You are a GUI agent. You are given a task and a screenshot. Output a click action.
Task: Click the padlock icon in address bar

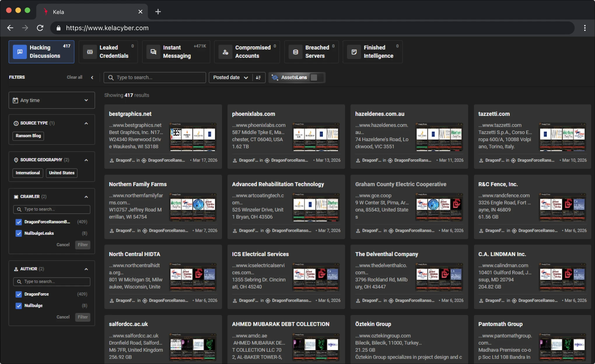click(x=59, y=28)
